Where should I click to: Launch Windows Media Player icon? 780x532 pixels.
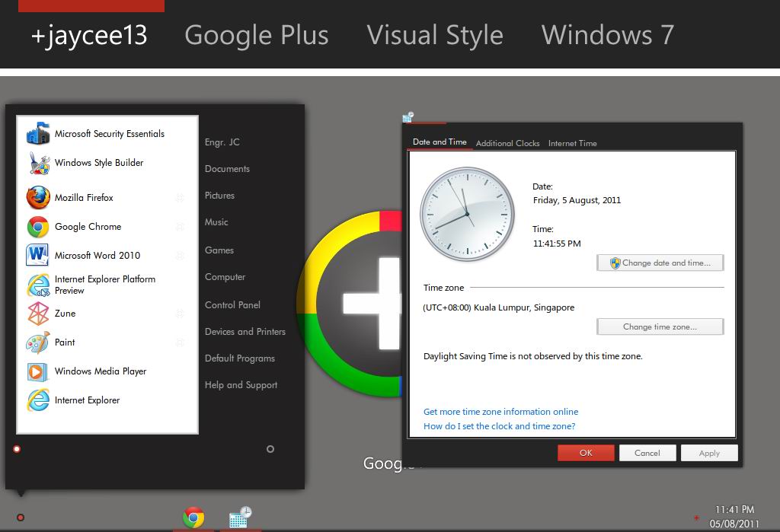coord(37,371)
